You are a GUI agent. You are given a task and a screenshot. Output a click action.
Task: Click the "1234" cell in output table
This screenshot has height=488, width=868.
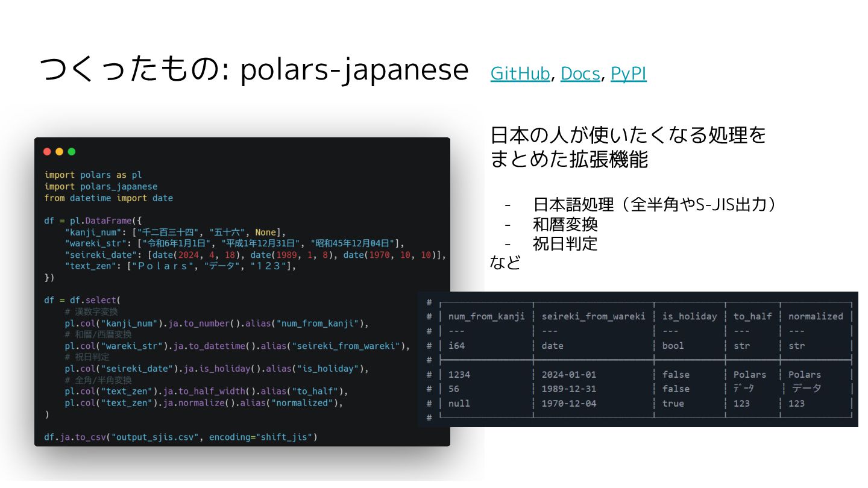[x=459, y=375]
